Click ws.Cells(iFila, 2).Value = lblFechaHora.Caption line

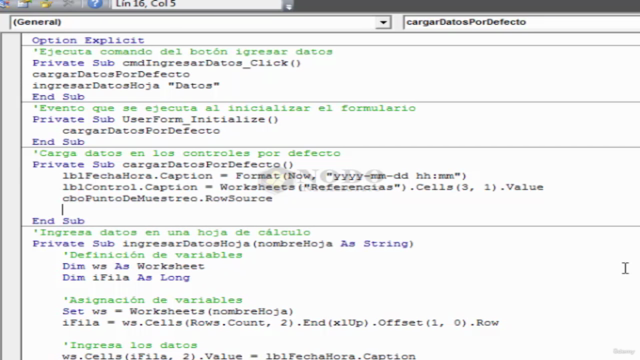pyautogui.click(x=239, y=356)
